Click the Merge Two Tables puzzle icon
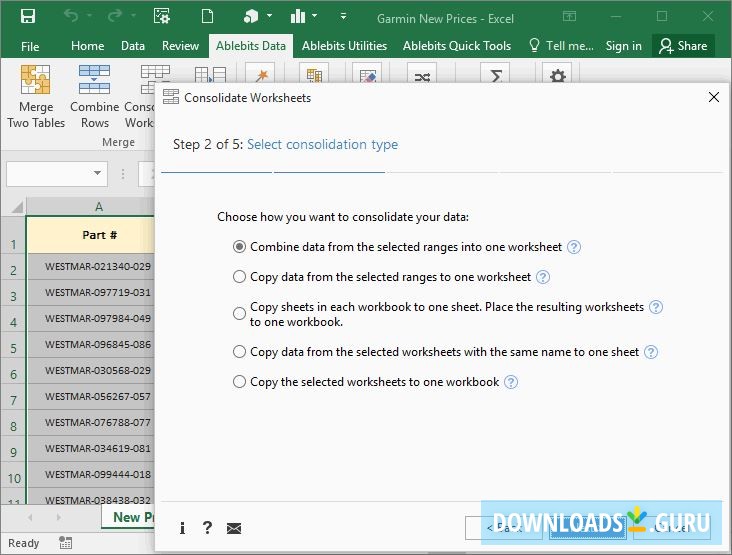Image resolution: width=732 pixels, height=555 pixels. click(35, 79)
